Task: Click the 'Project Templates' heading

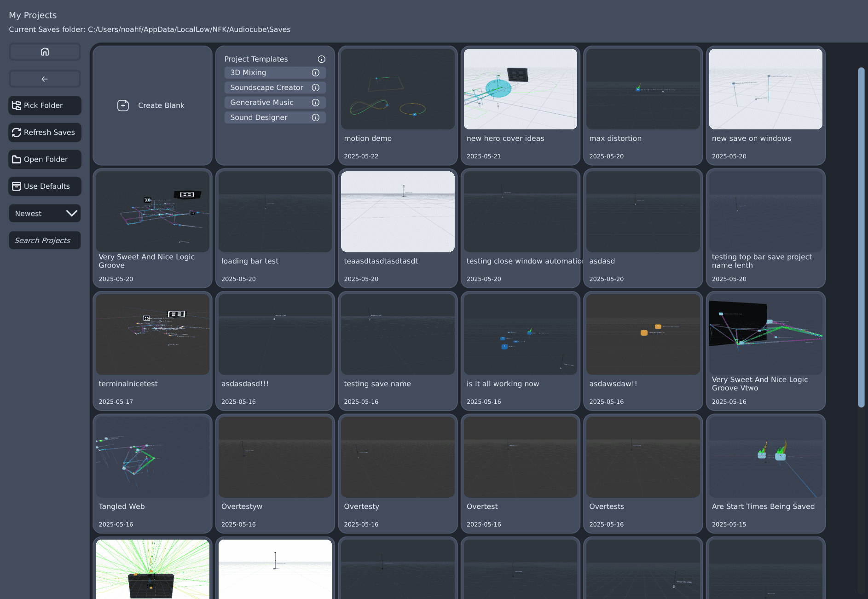Action: tap(256, 59)
